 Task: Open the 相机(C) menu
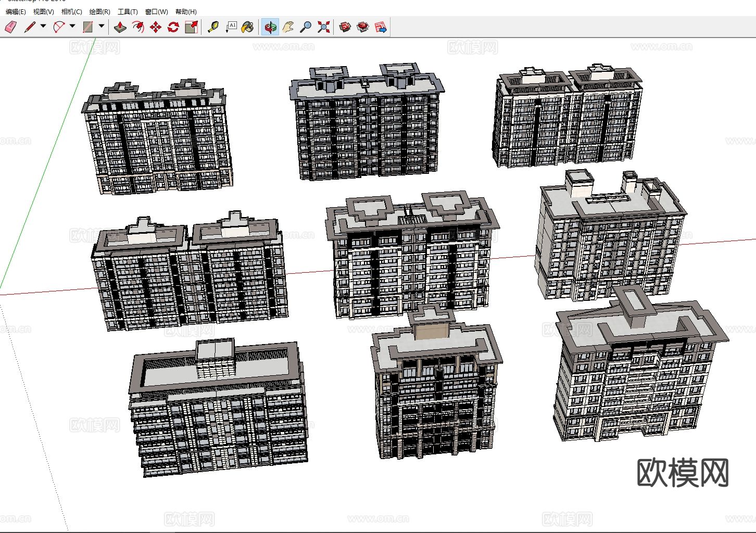pos(72,11)
